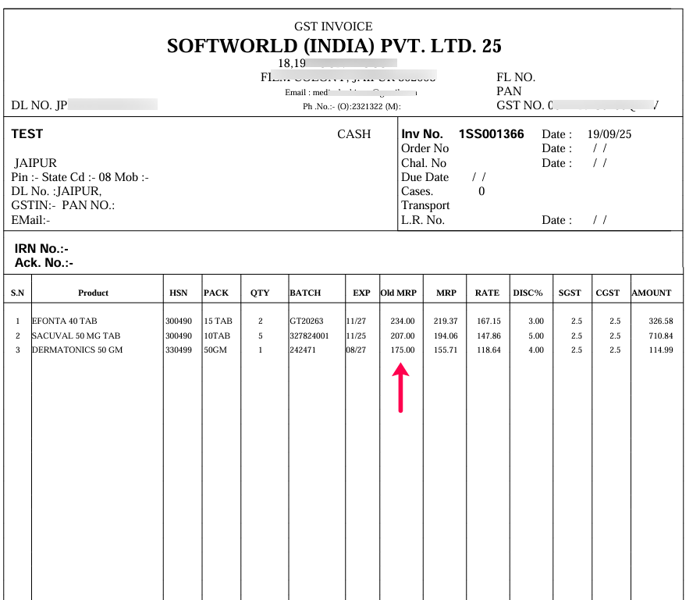The width and height of the screenshot is (700, 600).
Task: Click the Transport field label
Action: point(425,205)
